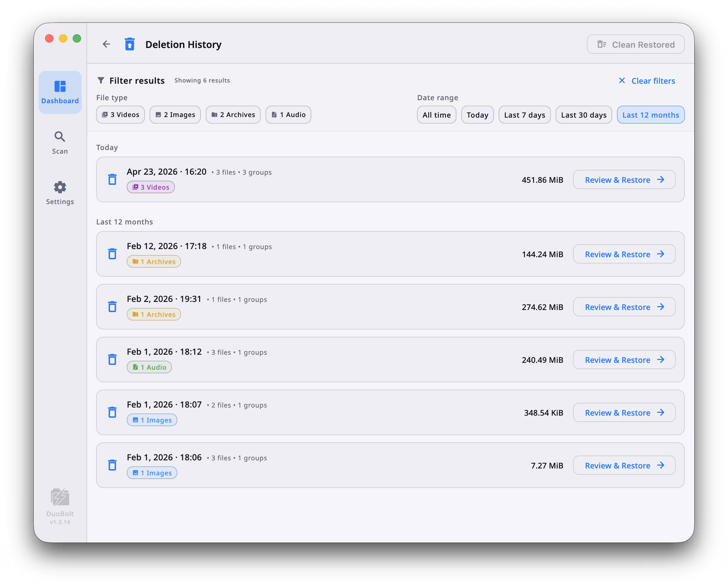Select the All time date range
728x587 pixels.
(x=436, y=115)
